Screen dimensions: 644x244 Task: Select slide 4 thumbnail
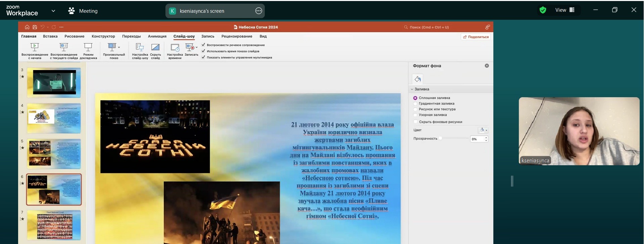click(x=54, y=118)
